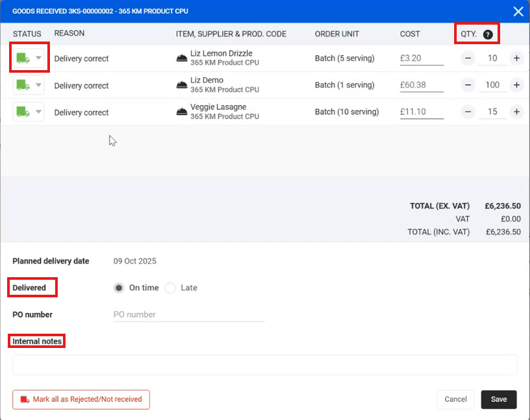Decrease quantity for Liz Demo
Viewport: 530px width, 420px height.
pos(468,85)
